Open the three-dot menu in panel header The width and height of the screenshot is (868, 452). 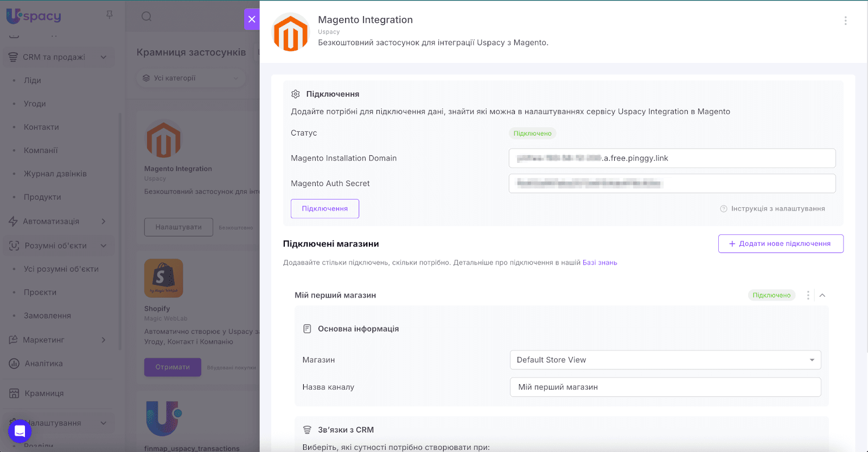(x=845, y=21)
